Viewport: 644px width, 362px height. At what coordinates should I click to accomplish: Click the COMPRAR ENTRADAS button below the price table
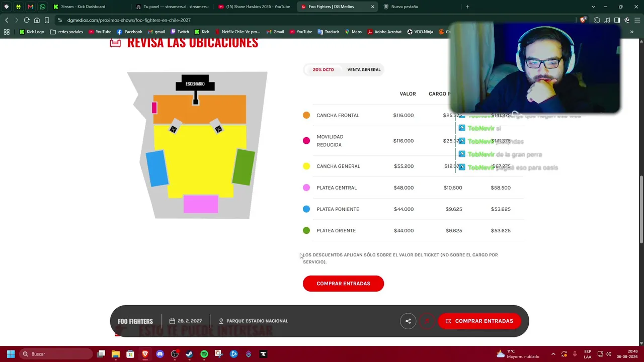tap(343, 284)
